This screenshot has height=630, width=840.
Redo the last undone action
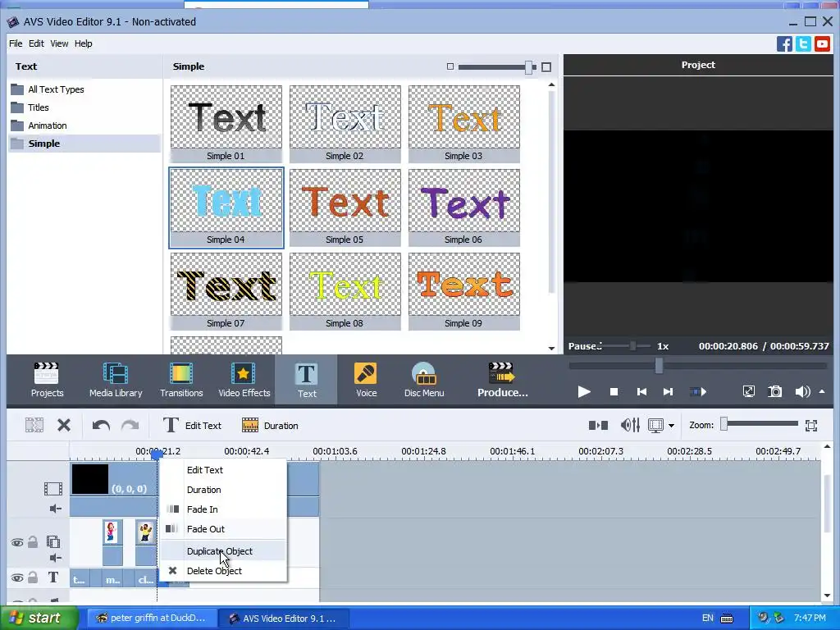pyautogui.click(x=130, y=426)
